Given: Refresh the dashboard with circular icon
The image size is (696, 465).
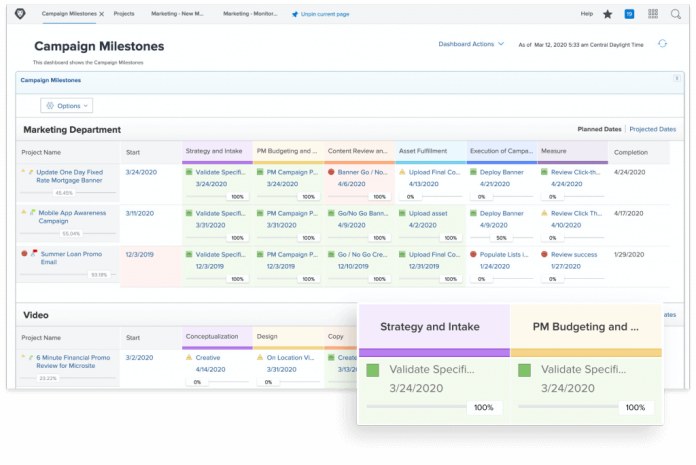Looking at the screenshot, I should click(662, 43).
